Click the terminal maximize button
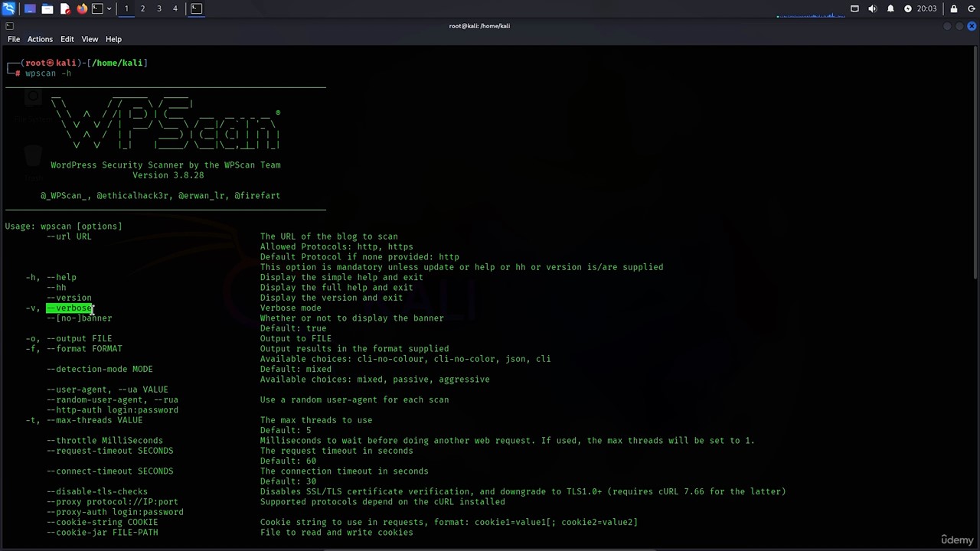Viewport: 980px width, 551px height. [959, 26]
